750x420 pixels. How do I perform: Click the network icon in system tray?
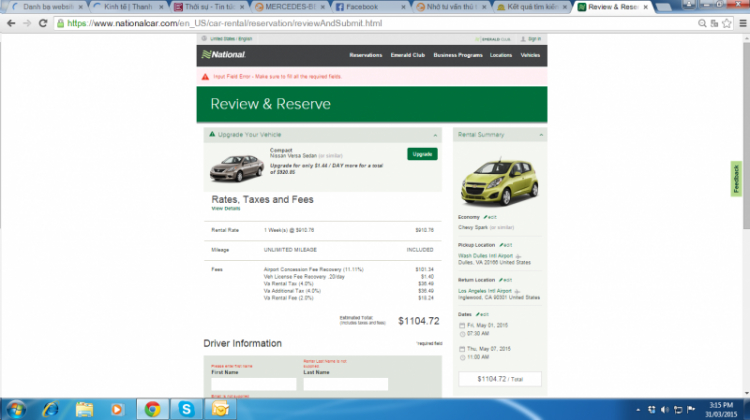click(x=678, y=409)
